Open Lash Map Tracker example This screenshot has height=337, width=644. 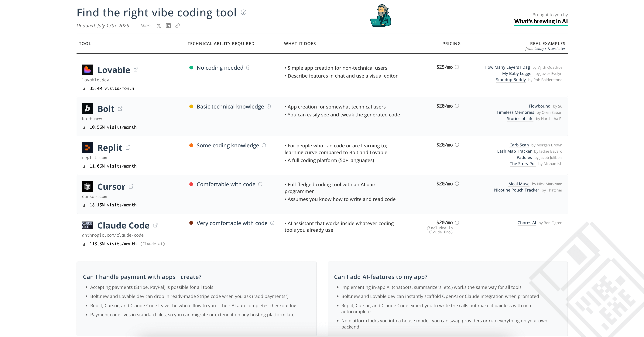[514, 151]
